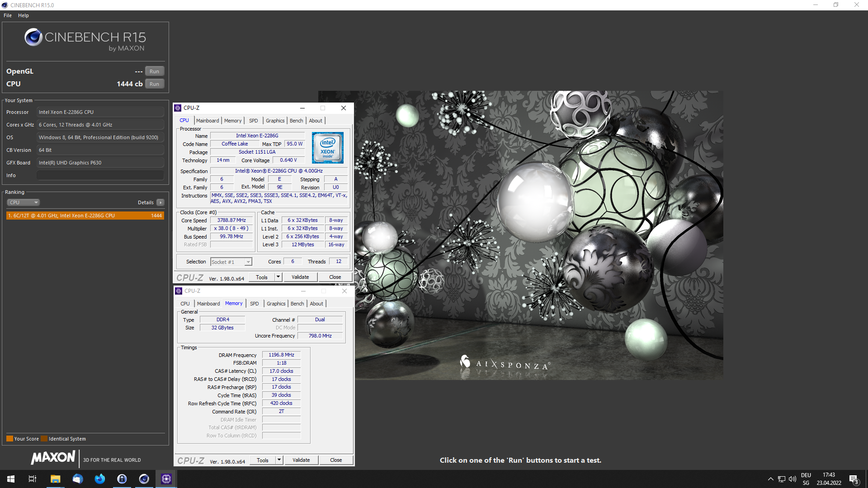Click the Intel Xeon inside logo
The width and height of the screenshot is (868, 488).
coord(327,148)
